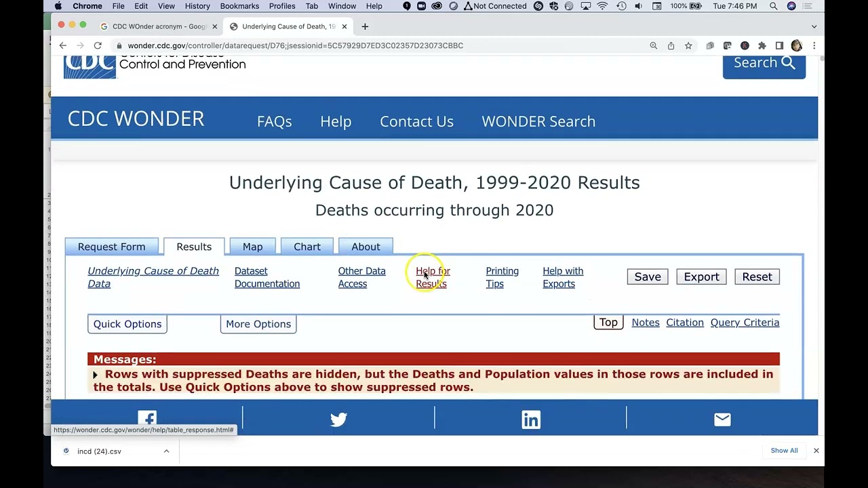
Task: Open the Chrome three-dot menu
Action: coord(814,45)
